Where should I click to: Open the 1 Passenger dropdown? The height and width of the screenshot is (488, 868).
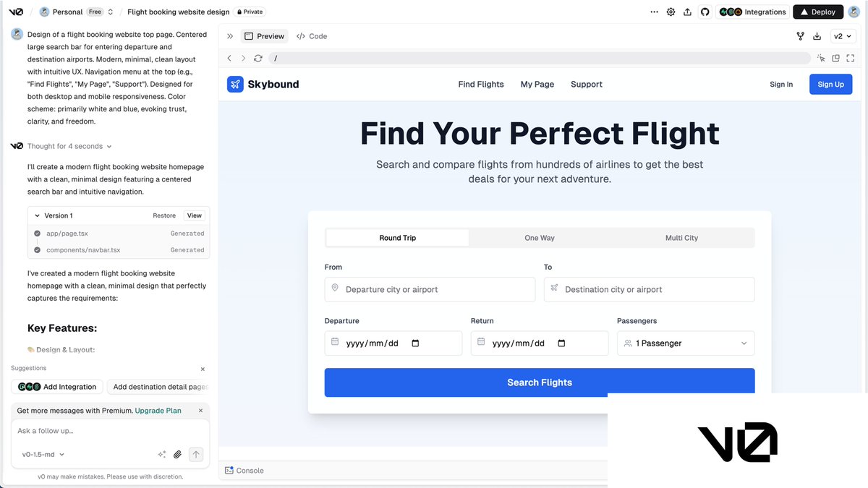[686, 343]
